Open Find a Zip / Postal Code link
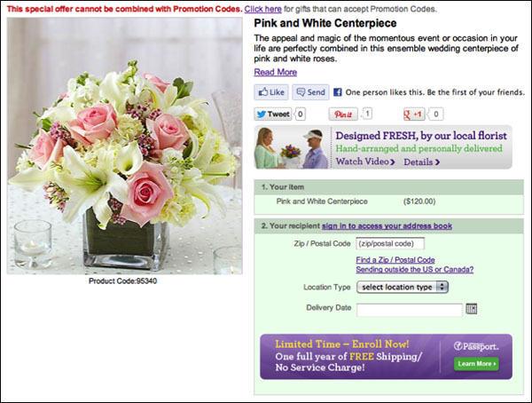Image resolution: width=532 pixels, height=403 pixels. pos(395,260)
